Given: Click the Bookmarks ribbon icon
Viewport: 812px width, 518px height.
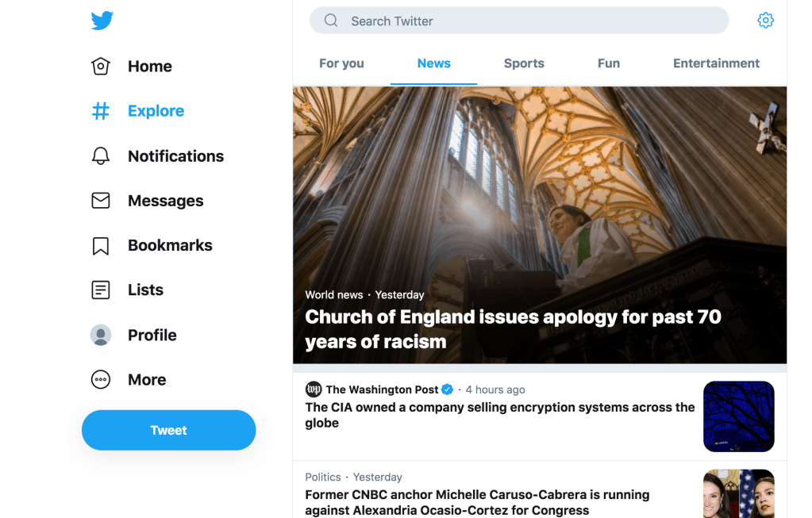Looking at the screenshot, I should (x=101, y=246).
